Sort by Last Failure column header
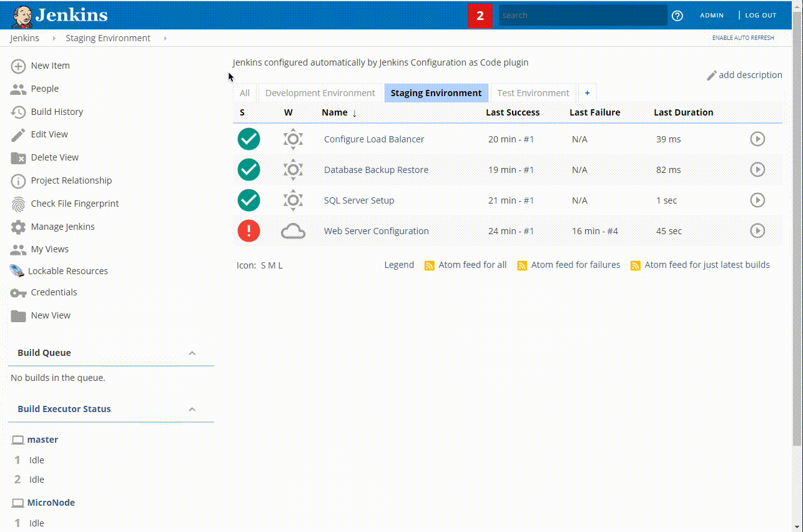The image size is (803, 532). point(595,112)
